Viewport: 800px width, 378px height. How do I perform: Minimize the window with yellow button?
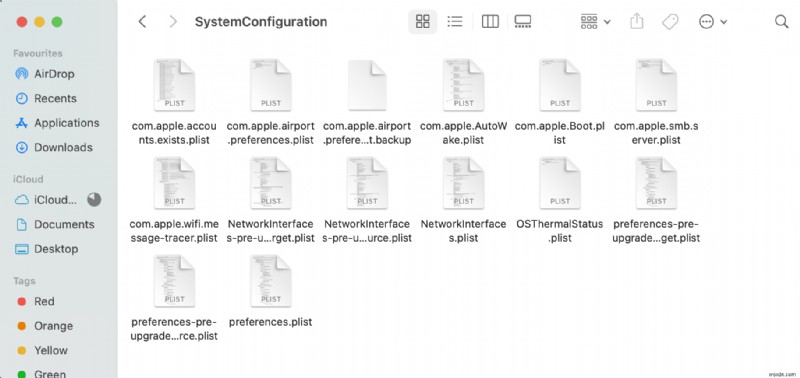tap(39, 22)
